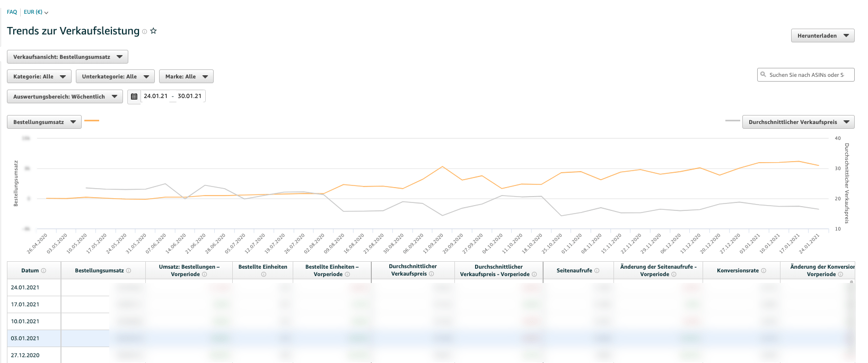
Task: Click the favorite star next to the title
Action: pyautogui.click(x=153, y=31)
